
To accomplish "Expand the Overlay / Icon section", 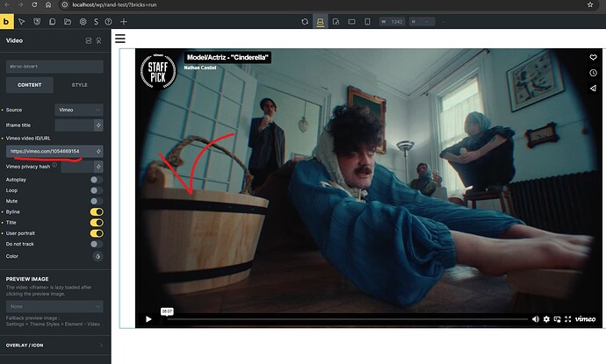I will point(55,345).
